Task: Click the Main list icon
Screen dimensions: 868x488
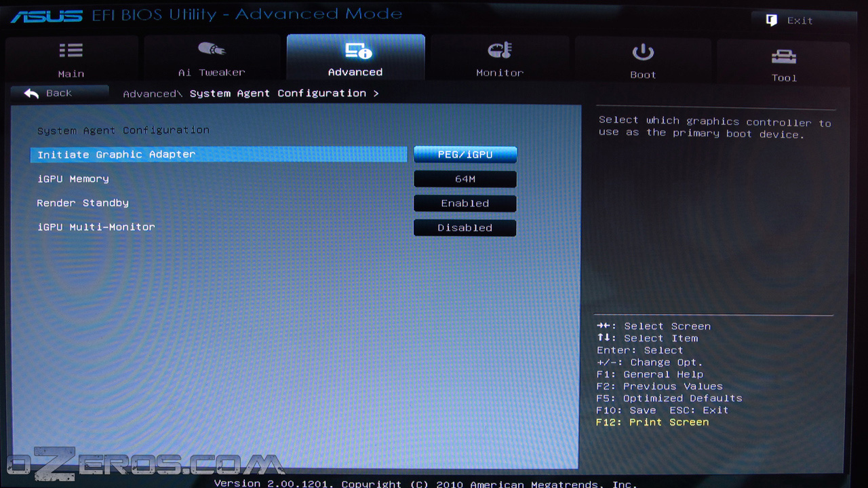Action: (x=71, y=51)
